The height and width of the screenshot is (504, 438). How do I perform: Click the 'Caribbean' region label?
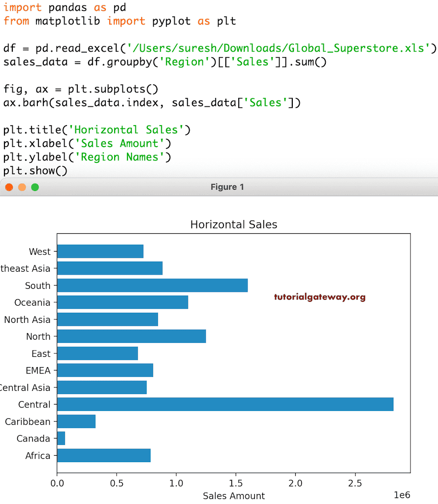point(28,421)
